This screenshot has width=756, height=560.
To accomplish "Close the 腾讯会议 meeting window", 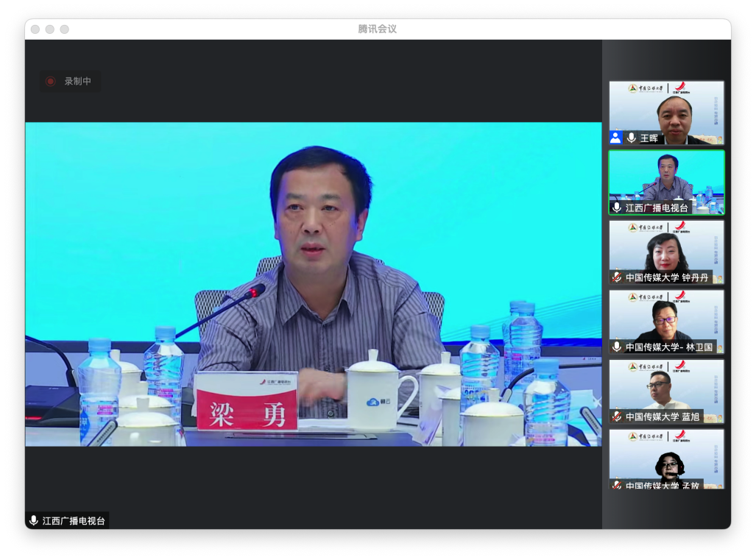I will coord(35,29).
